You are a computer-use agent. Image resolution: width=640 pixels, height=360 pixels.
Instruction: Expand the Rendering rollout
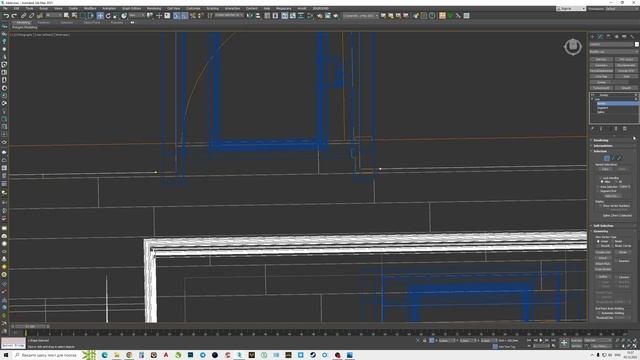click(x=601, y=140)
